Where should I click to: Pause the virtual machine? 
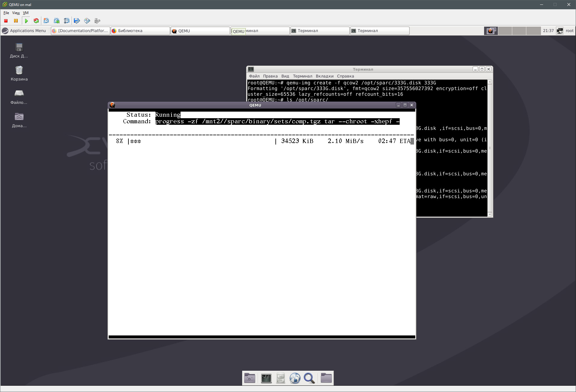click(x=16, y=21)
